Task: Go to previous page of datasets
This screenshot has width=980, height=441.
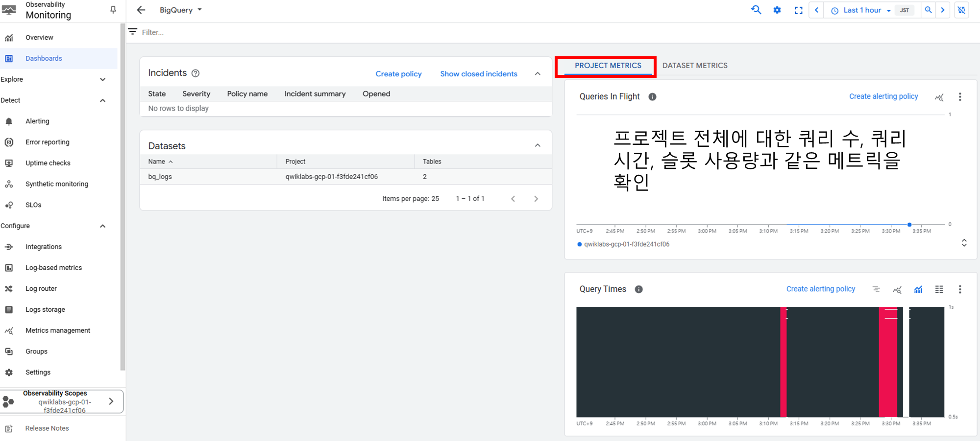Action: 513,199
